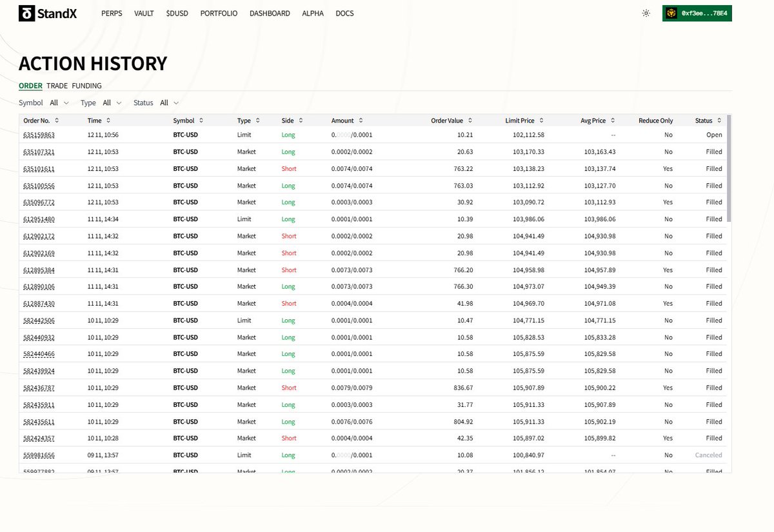This screenshot has width=774, height=532.
Task: Open the PORTFOLIO navigation item
Action: pyautogui.click(x=219, y=14)
